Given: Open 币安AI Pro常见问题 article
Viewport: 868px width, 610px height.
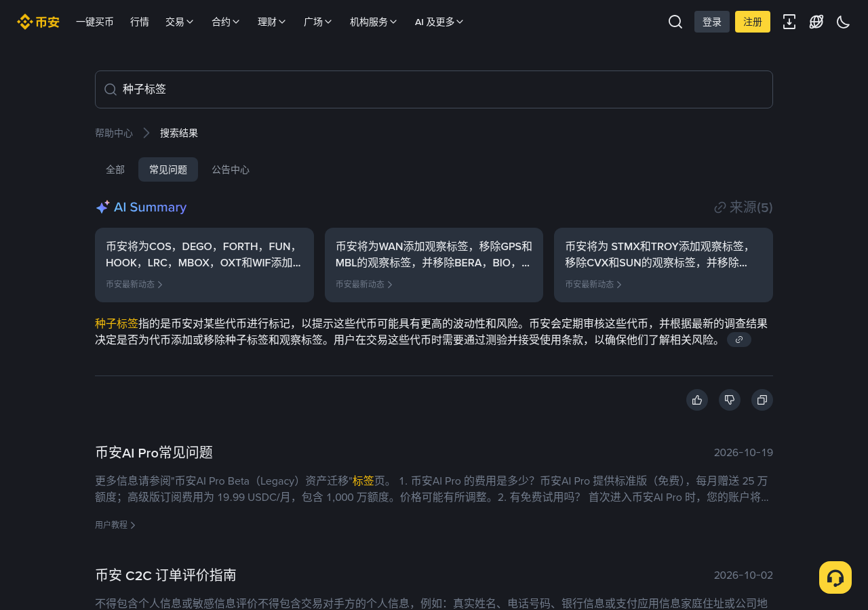Looking at the screenshot, I should pyautogui.click(x=154, y=452).
